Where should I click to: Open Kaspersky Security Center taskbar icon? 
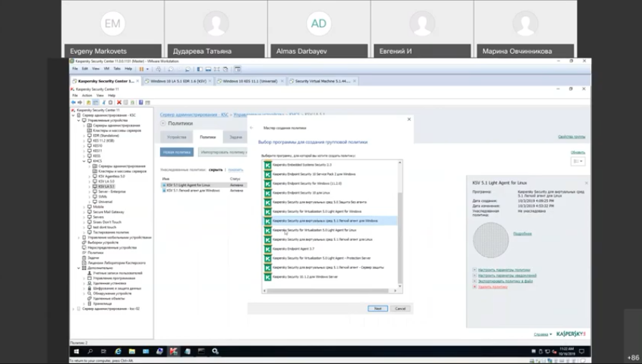tap(174, 351)
